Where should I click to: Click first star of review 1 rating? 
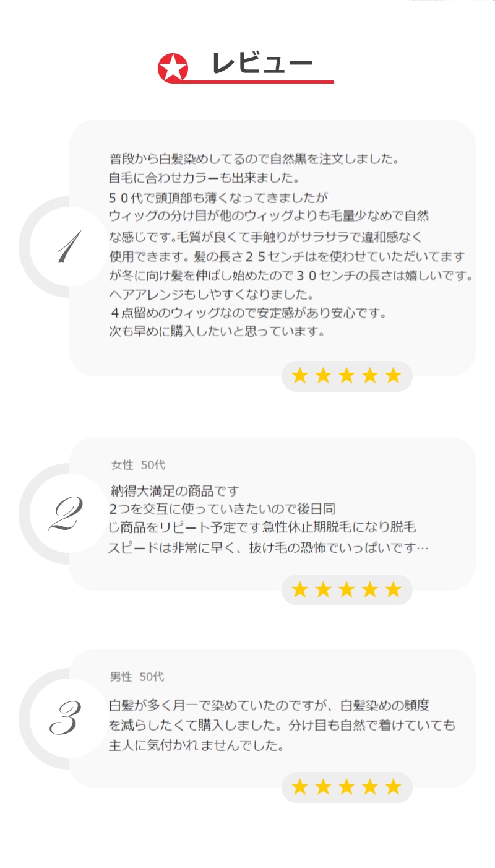299,376
